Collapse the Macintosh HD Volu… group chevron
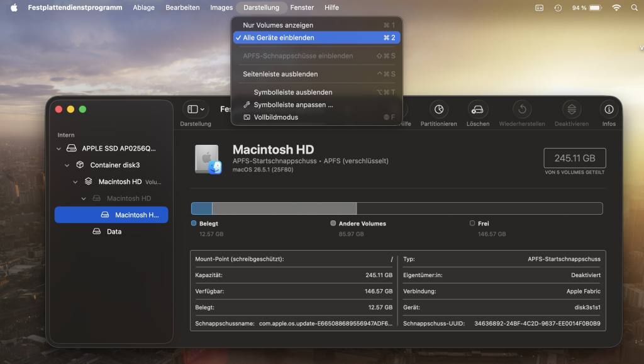This screenshot has height=364, width=644. coord(75,182)
